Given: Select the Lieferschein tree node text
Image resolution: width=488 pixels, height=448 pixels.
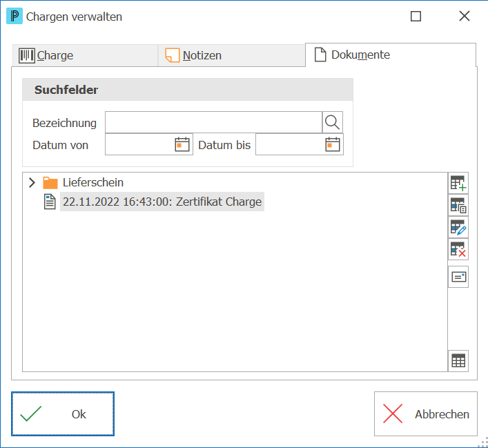Looking at the screenshot, I should pyautogui.click(x=93, y=182).
